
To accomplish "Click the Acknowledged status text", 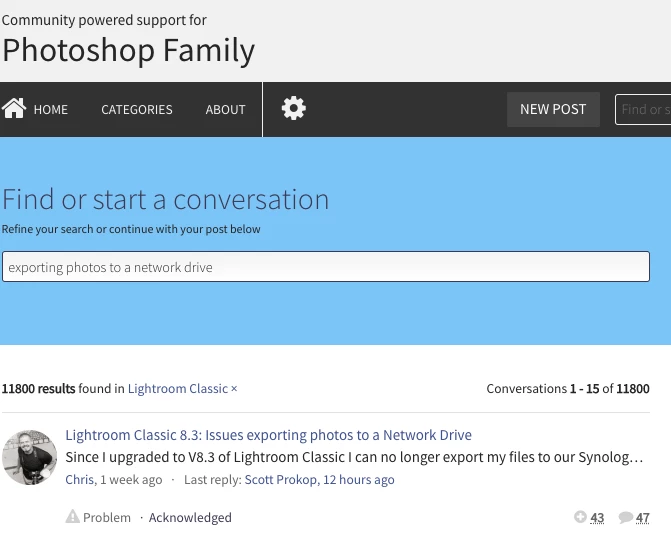I will (190, 518).
